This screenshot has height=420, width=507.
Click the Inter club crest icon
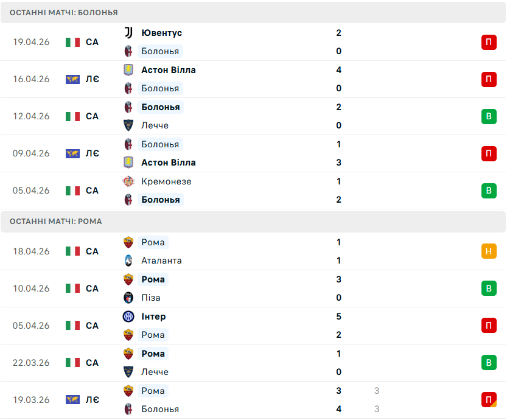tap(128, 317)
